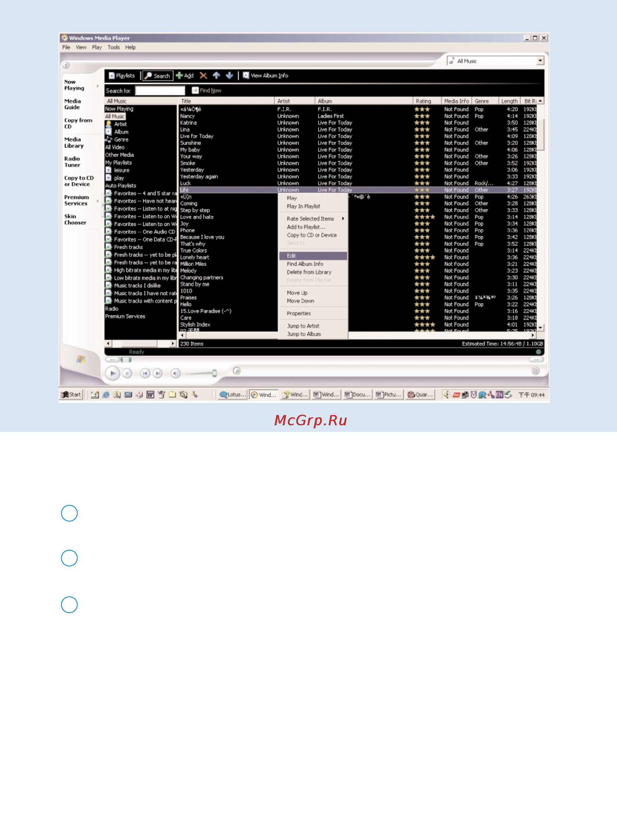This screenshot has width=617, height=840.
Task: Click the Lotus taskbar button
Action: (233, 395)
